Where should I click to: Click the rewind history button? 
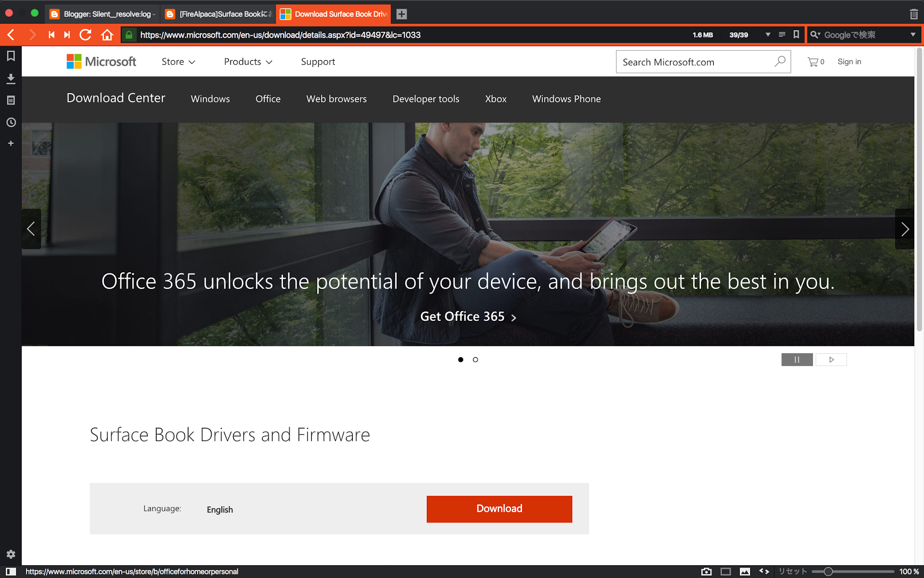51,35
